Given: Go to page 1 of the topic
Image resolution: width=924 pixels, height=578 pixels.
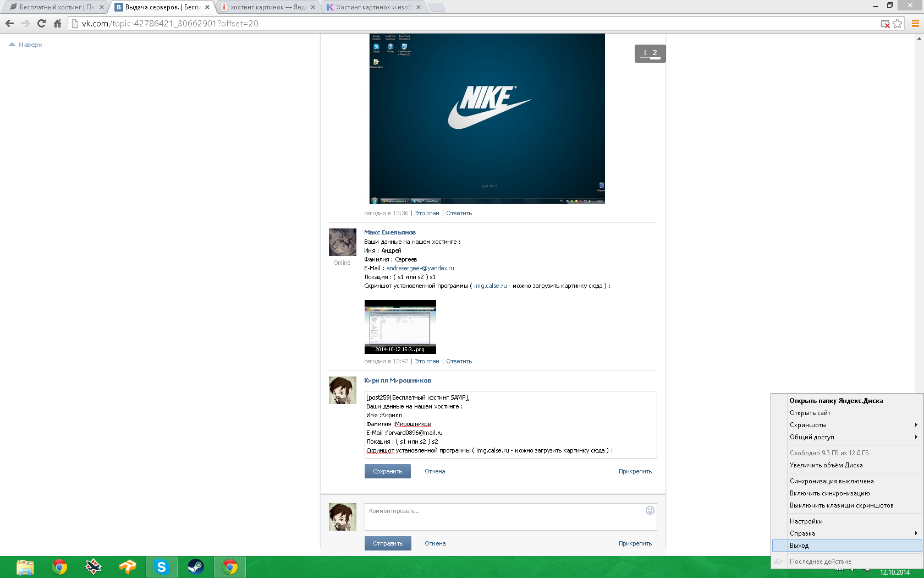Looking at the screenshot, I should pyautogui.click(x=645, y=53).
